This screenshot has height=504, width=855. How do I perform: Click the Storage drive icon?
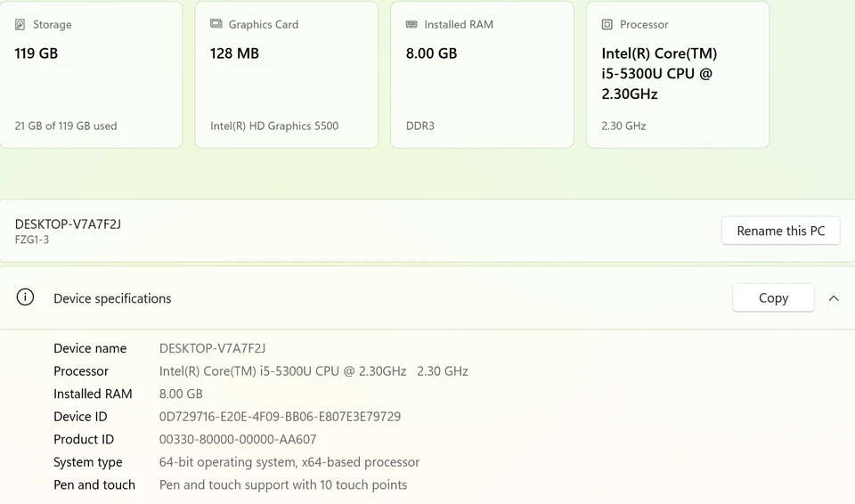[x=20, y=25]
